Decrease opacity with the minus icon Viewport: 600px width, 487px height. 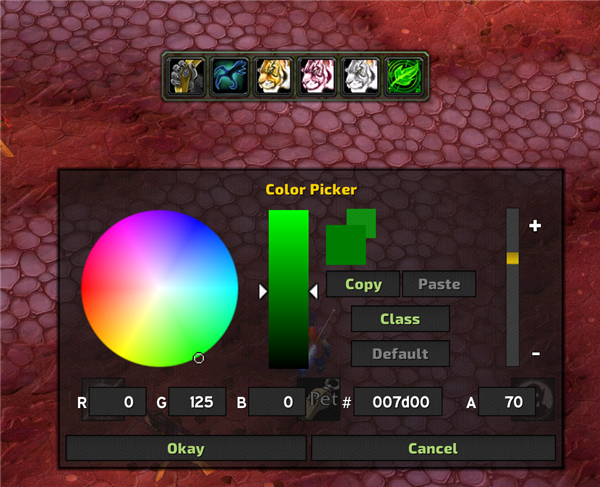coord(536,354)
